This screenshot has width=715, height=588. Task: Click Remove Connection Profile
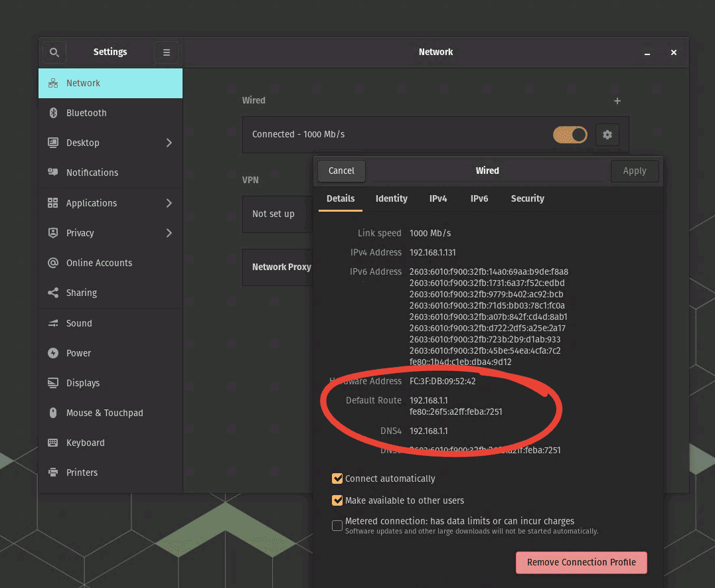[581, 562]
